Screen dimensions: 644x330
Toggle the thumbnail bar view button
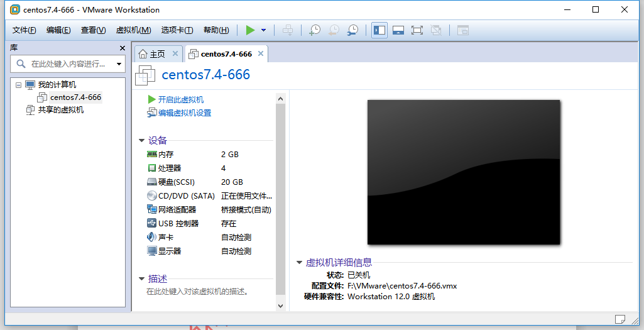point(398,30)
